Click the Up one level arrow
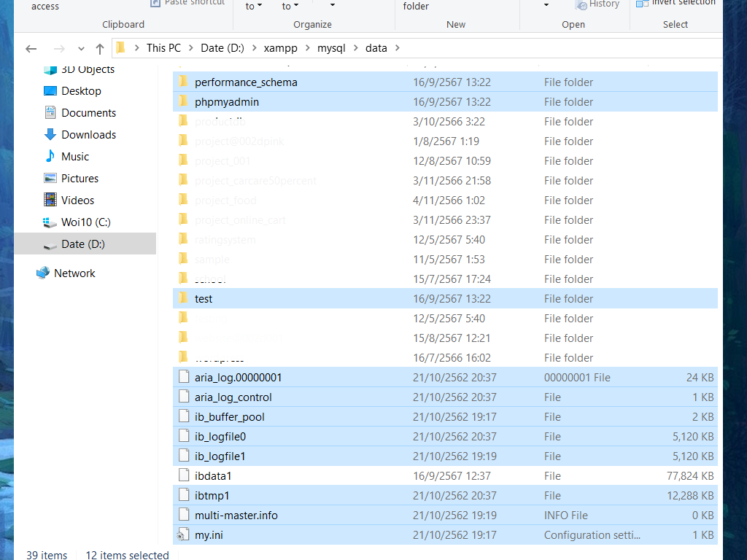Screen dimensions: 747x560 click(100, 49)
